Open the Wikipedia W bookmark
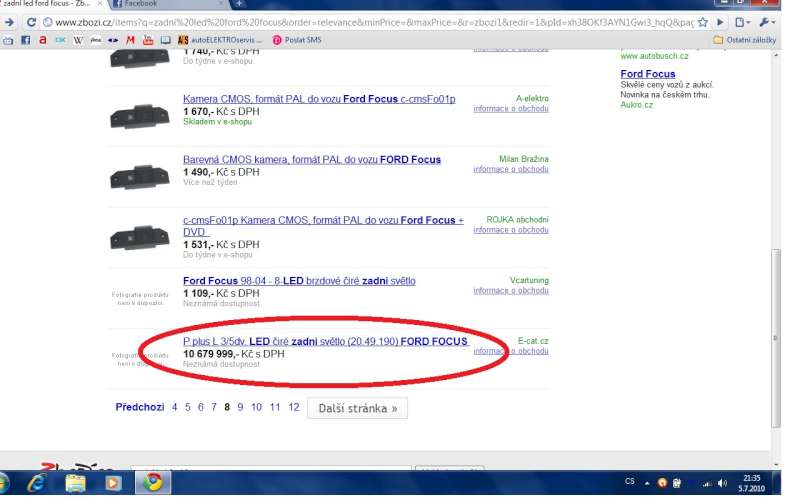 (x=78, y=40)
